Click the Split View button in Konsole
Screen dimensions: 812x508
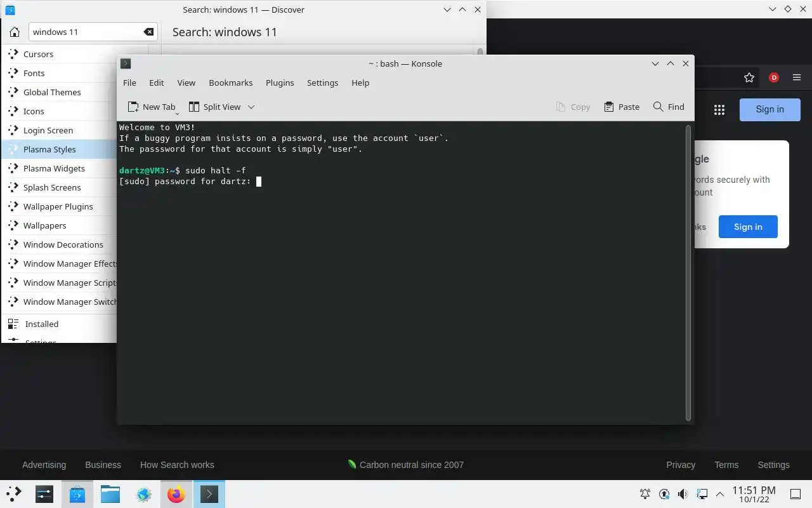click(215, 107)
